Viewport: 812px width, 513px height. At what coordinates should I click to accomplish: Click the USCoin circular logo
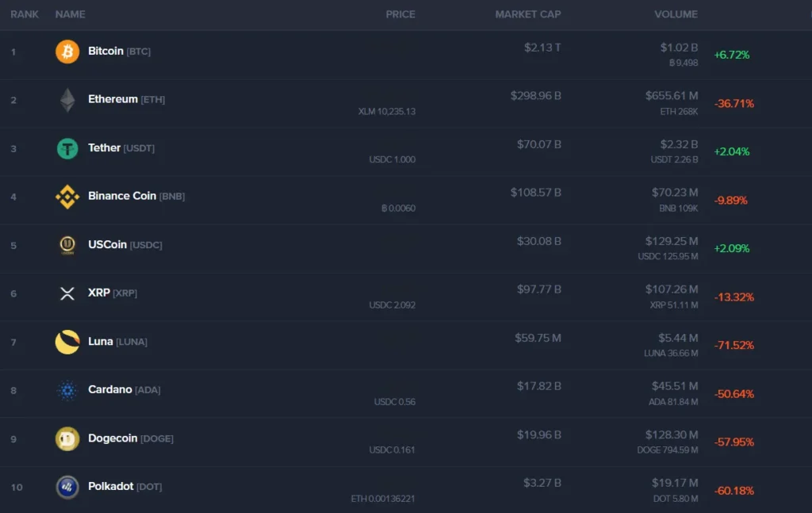(x=67, y=245)
